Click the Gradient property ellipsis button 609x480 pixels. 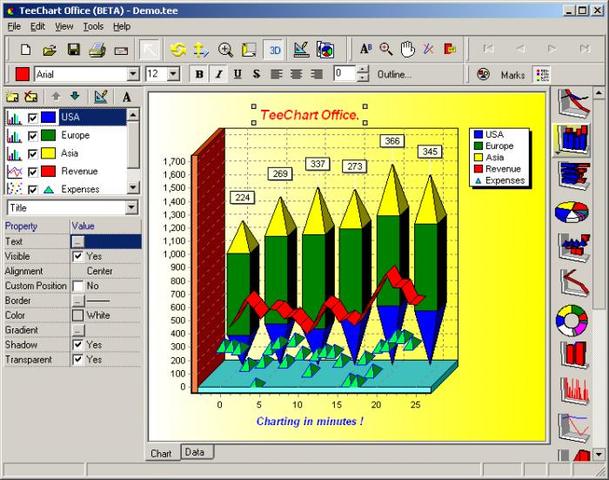pyautogui.click(x=78, y=330)
